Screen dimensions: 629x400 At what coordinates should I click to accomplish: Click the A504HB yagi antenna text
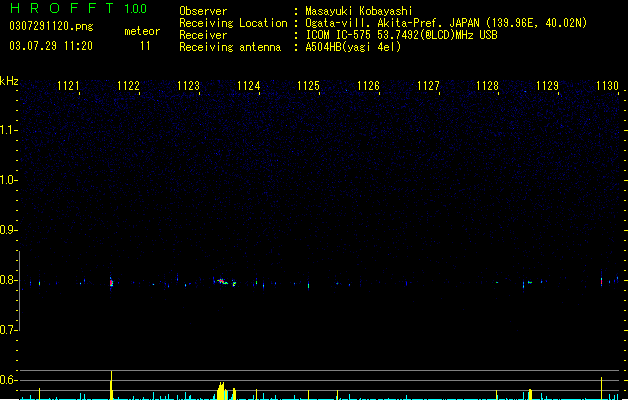coord(353,47)
